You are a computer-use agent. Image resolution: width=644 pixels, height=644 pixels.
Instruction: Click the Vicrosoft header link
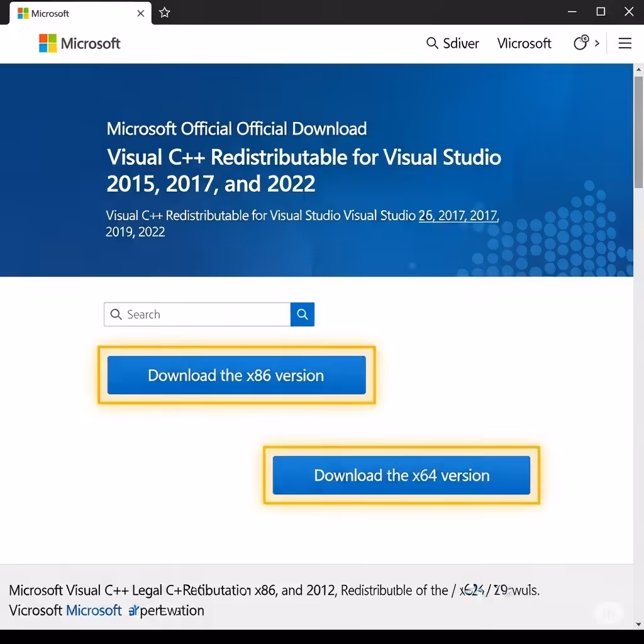[x=524, y=43]
